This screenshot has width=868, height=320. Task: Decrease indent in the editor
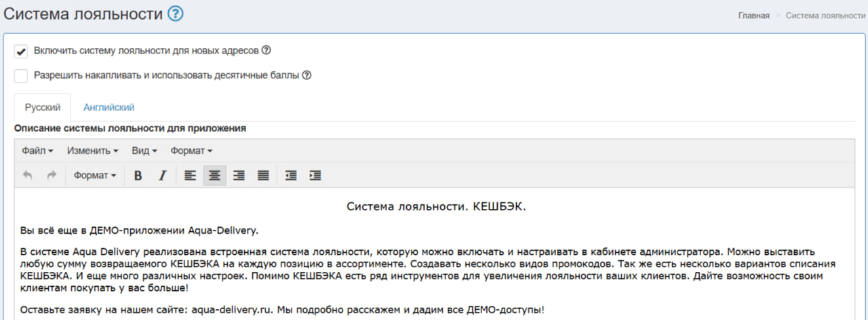click(x=291, y=176)
